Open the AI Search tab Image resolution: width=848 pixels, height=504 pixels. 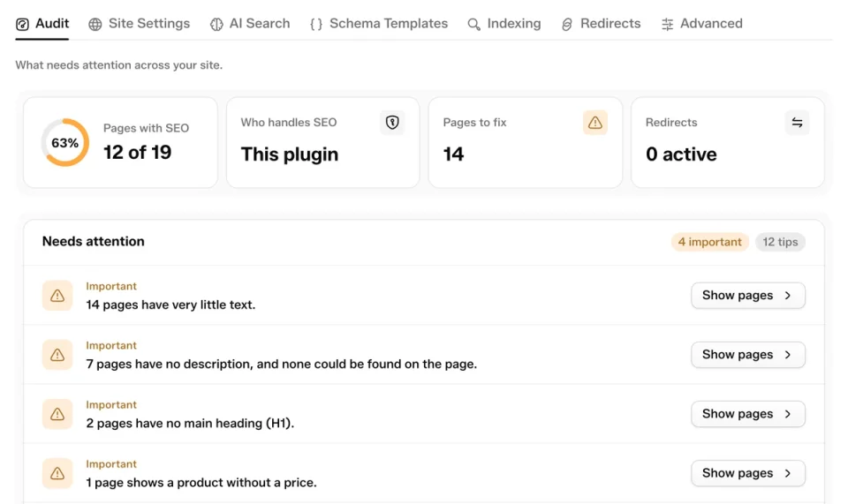[250, 24]
